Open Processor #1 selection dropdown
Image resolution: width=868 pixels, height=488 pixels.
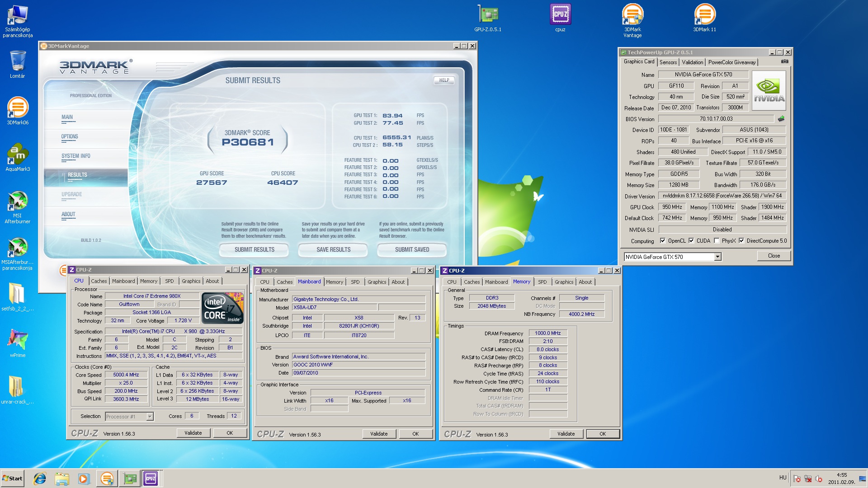point(150,417)
